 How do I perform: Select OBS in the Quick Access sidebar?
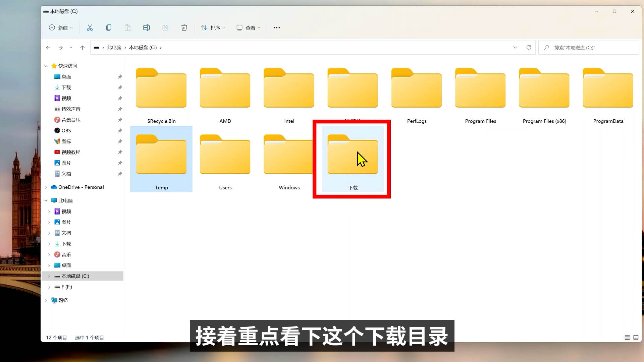click(66, 130)
